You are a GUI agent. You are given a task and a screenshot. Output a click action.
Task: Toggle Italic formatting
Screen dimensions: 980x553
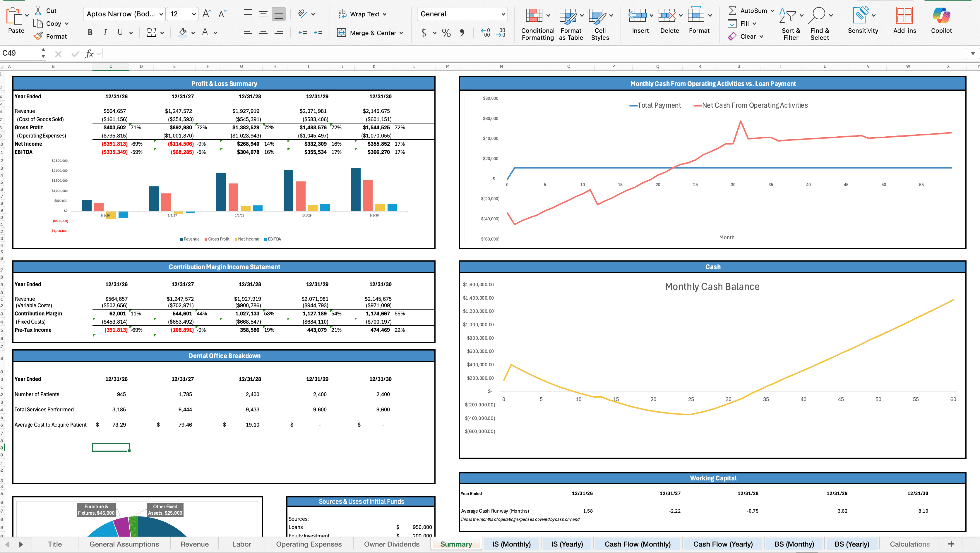pyautogui.click(x=105, y=33)
